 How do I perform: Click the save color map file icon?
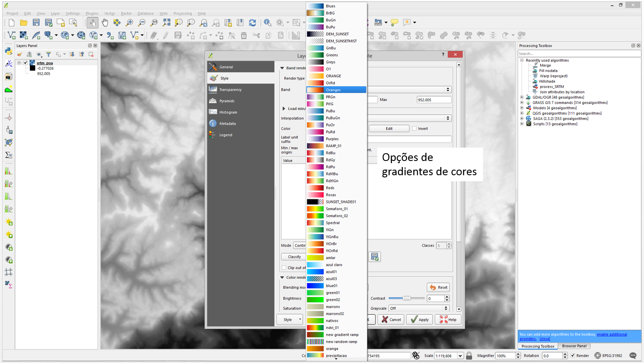tap(375, 257)
